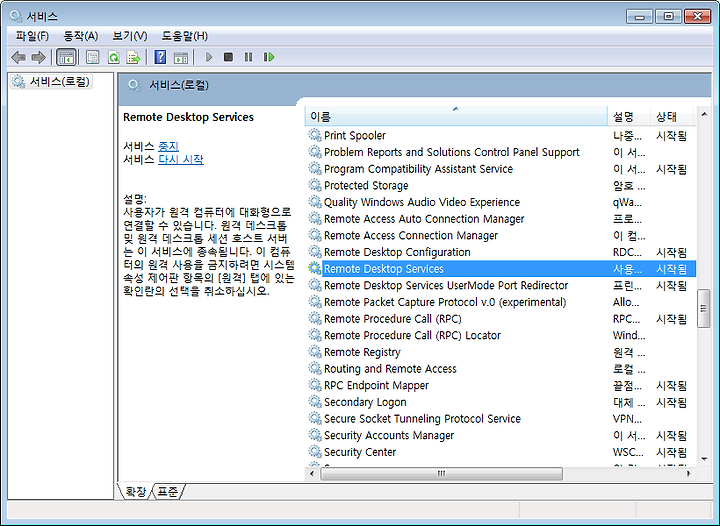
Task: Switch to the 표준 tab
Action: click(167, 492)
